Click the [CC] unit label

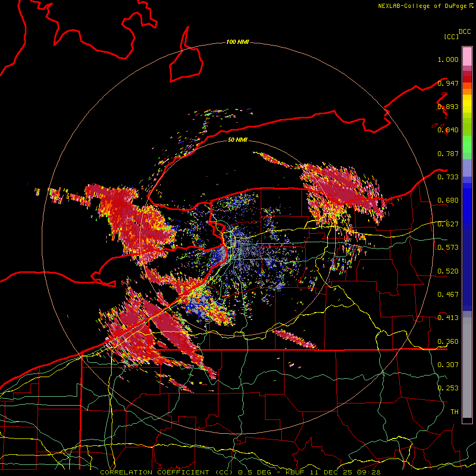pos(451,37)
